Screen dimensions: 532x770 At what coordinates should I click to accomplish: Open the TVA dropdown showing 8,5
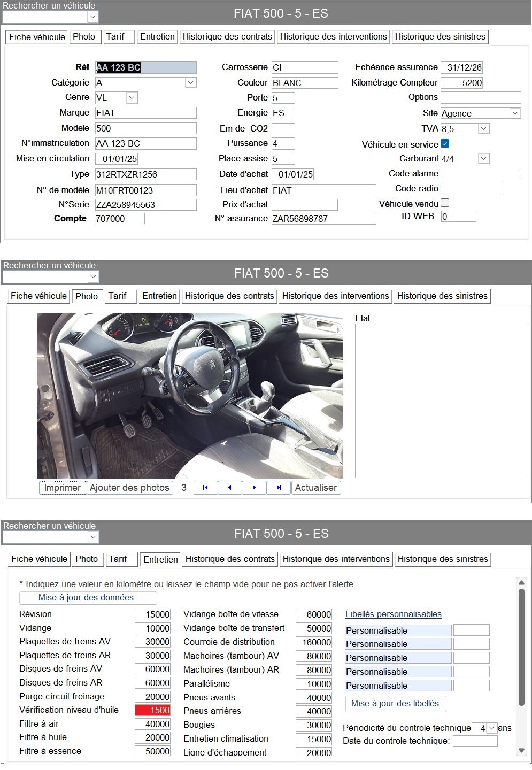tap(483, 129)
